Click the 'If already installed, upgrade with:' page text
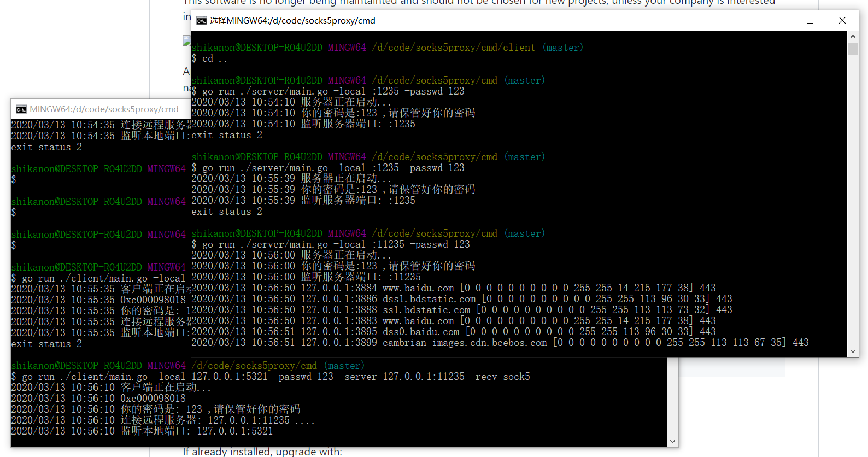The image size is (868, 457). 262,452
